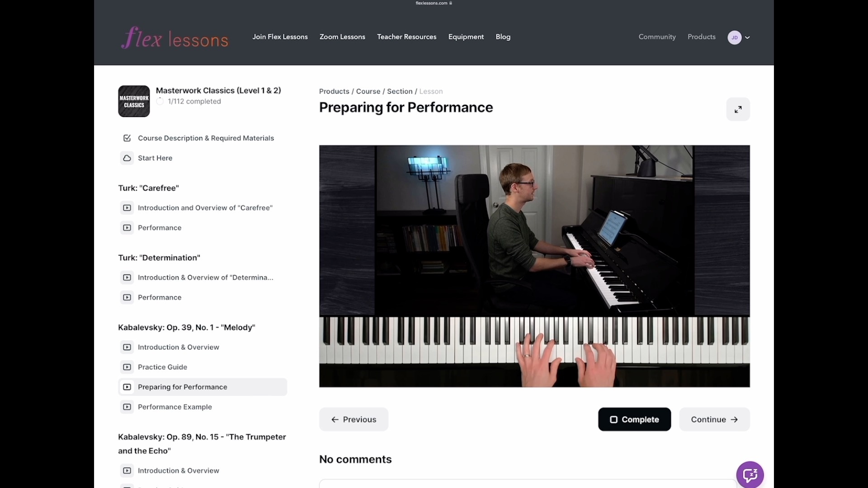This screenshot has height=488, width=868.
Task: Click the Continue button
Action: pos(713,419)
